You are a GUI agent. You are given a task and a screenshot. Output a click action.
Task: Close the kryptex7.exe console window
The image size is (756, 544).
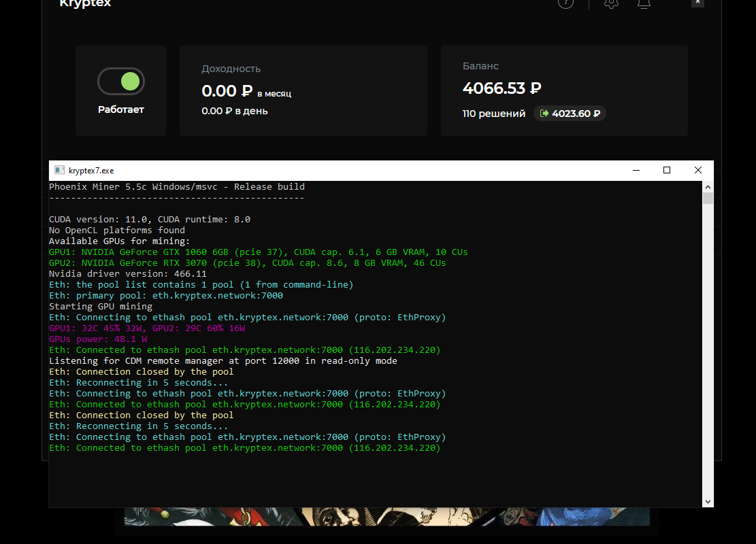[697, 170]
